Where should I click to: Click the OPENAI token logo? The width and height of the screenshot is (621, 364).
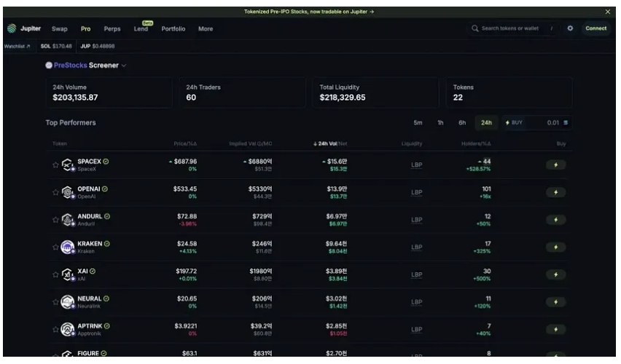coord(68,192)
